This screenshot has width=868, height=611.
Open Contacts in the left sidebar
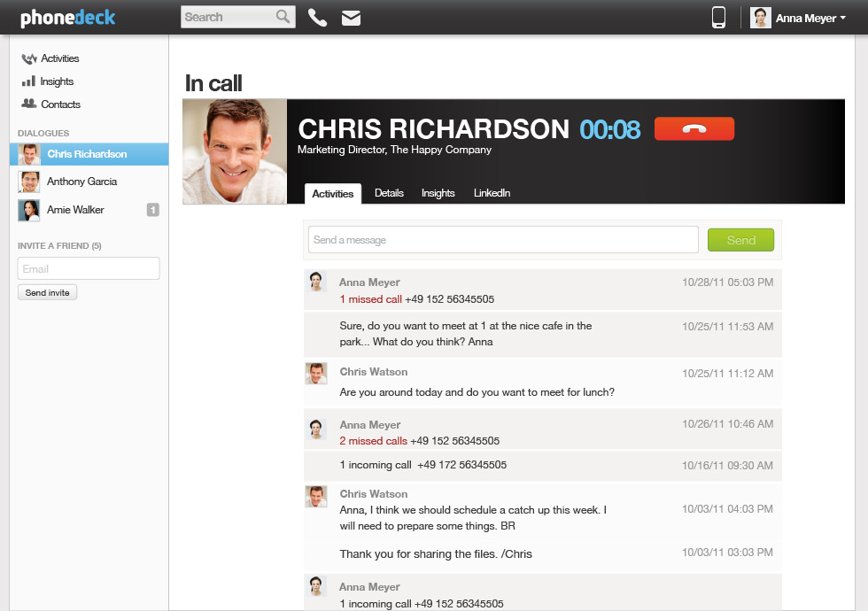(x=60, y=104)
